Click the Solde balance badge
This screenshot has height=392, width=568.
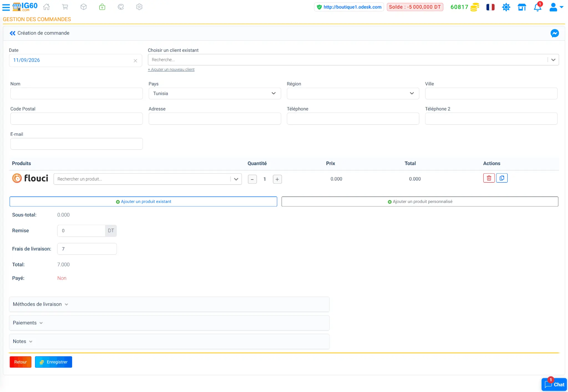415,7
